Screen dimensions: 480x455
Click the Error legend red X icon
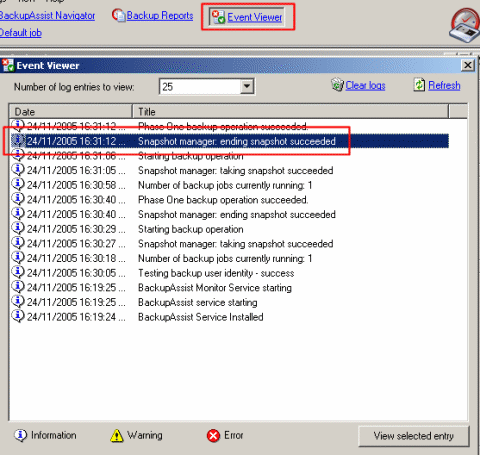click(x=213, y=436)
